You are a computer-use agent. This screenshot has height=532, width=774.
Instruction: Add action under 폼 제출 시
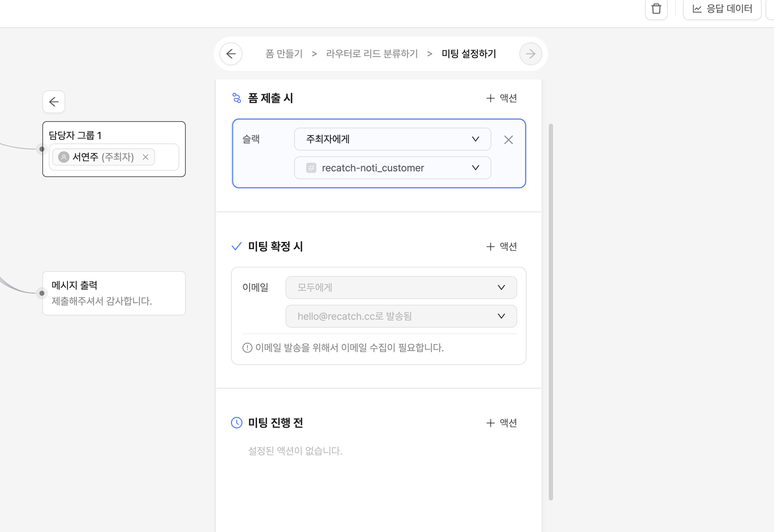pyautogui.click(x=501, y=98)
